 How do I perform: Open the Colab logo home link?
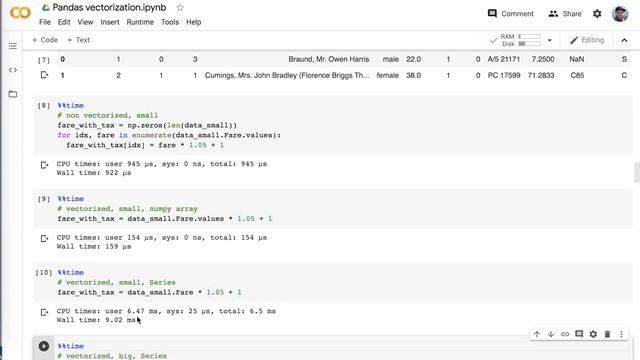pyautogui.click(x=20, y=13)
